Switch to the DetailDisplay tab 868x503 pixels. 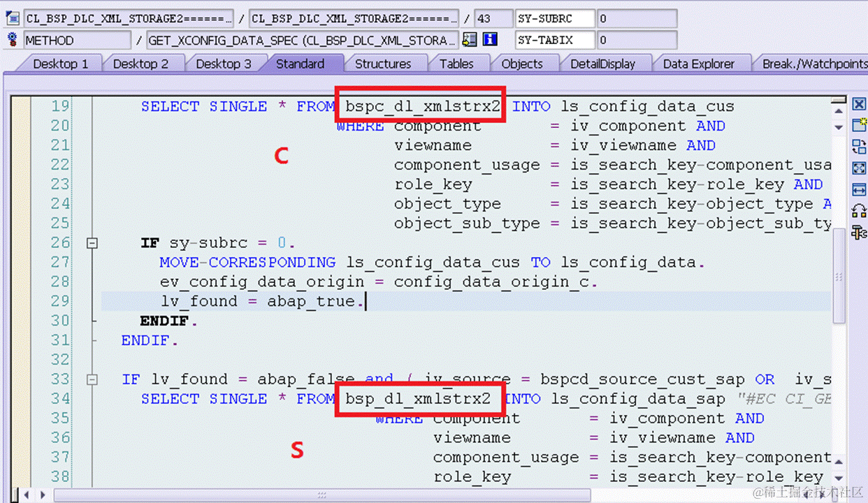pyautogui.click(x=602, y=64)
